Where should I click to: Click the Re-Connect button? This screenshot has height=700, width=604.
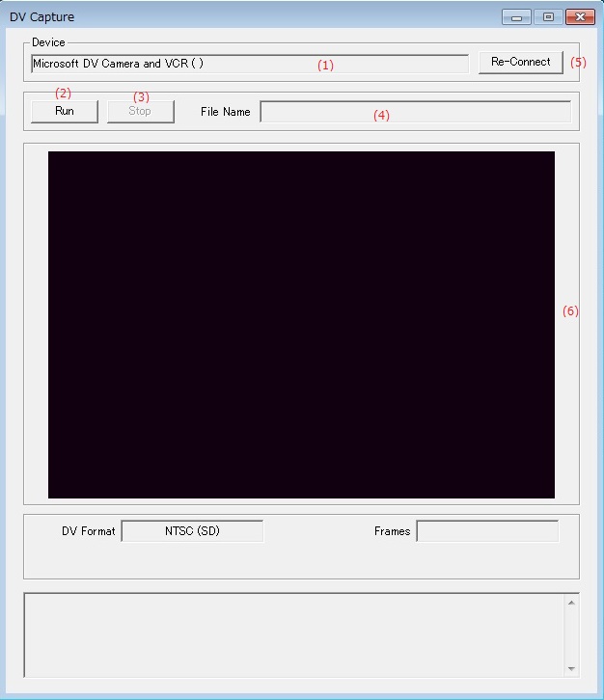(520, 62)
